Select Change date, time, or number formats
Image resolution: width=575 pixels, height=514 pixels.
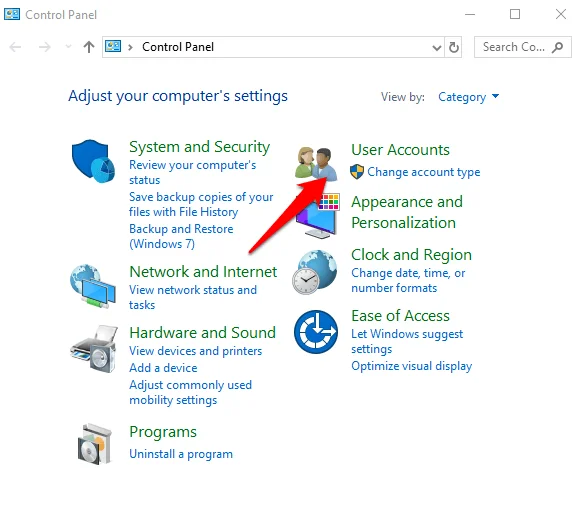[408, 280]
